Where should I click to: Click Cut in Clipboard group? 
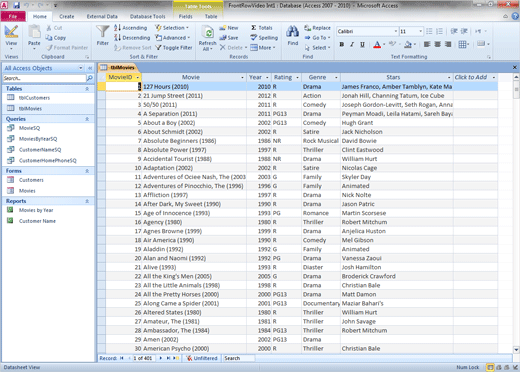[x=54, y=28]
